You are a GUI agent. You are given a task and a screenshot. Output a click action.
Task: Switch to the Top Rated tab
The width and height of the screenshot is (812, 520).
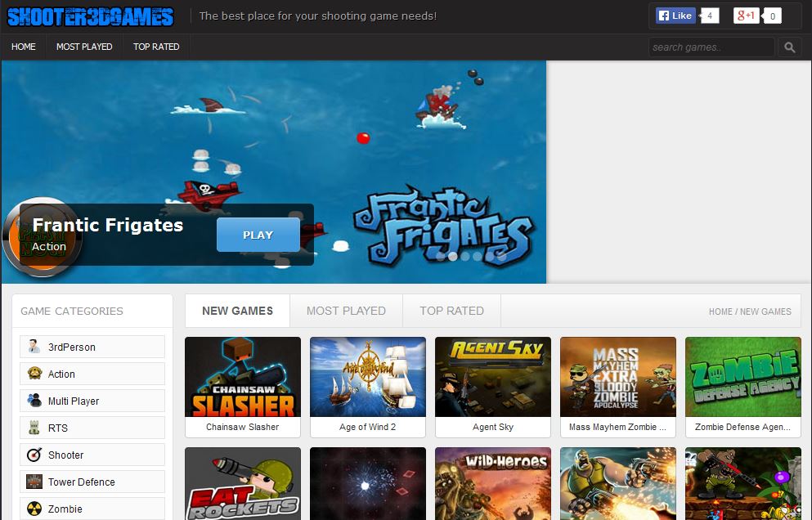(x=451, y=311)
